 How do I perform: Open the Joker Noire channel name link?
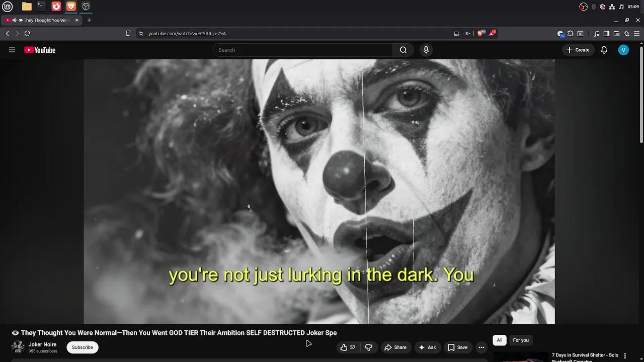click(42, 344)
